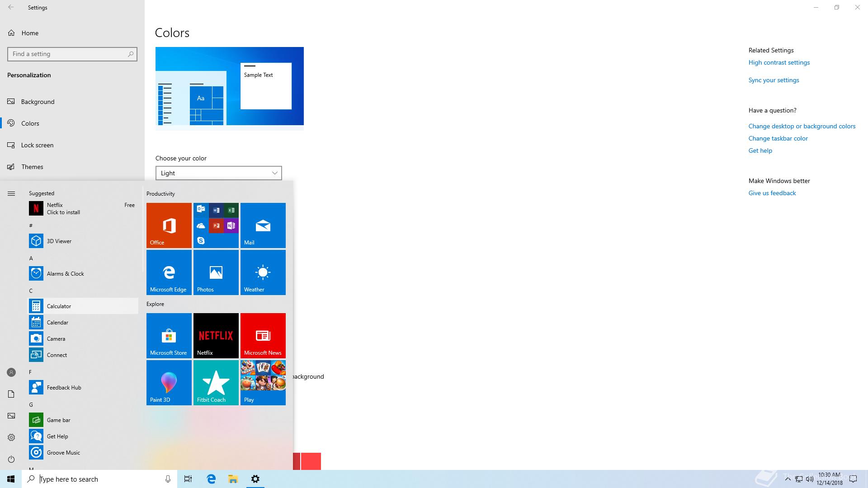Open Feedback Hub
This screenshot has height=488, width=868.
click(83, 387)
